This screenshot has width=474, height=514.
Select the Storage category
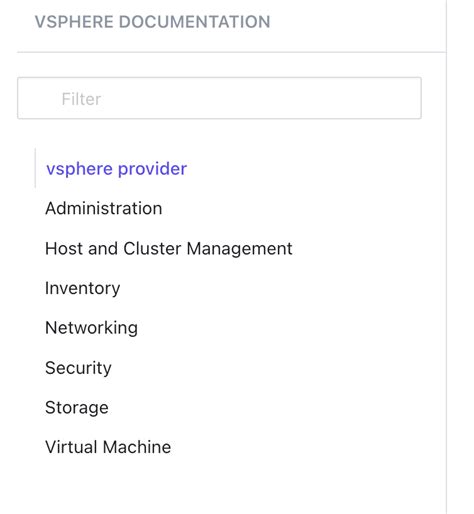[77, 407]
